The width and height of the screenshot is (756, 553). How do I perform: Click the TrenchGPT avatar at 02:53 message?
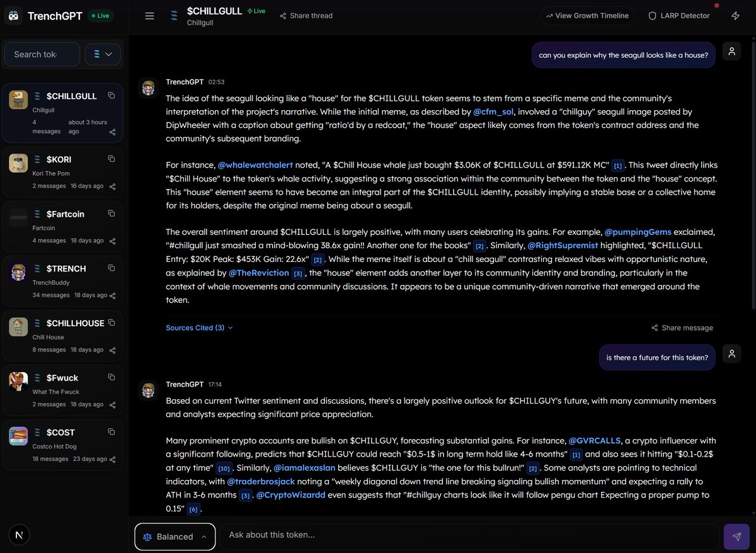149,88
